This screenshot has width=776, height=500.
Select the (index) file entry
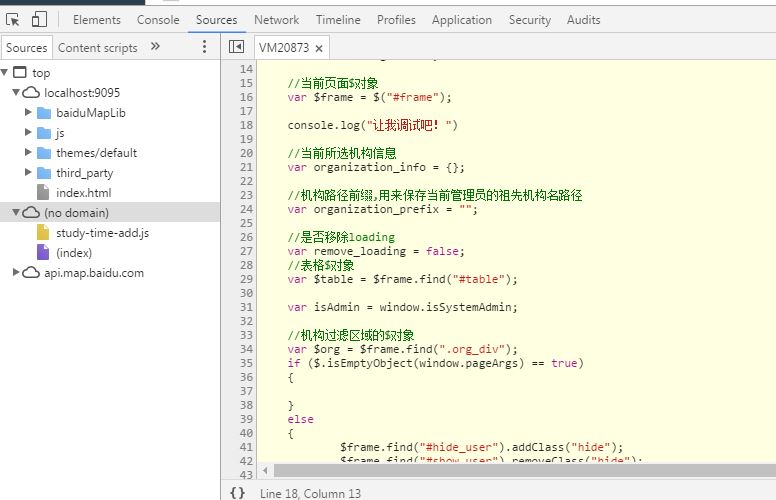pos(74,253)
